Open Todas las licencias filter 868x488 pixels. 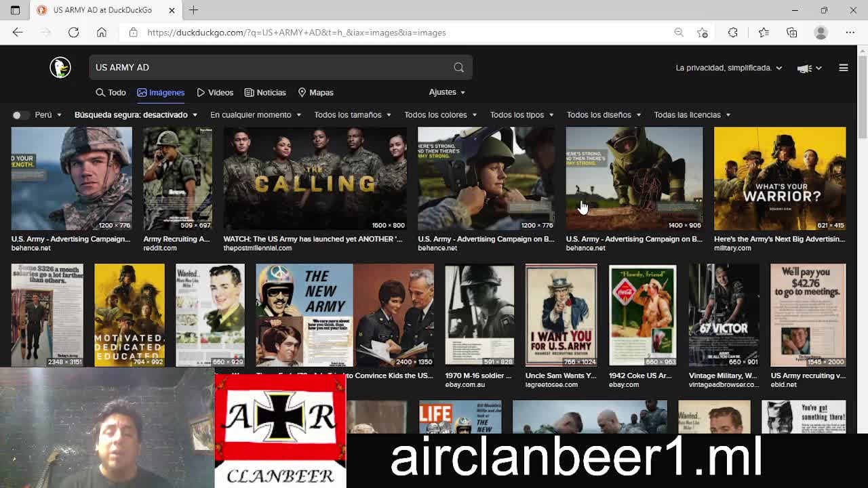click(x=692, y=115)
